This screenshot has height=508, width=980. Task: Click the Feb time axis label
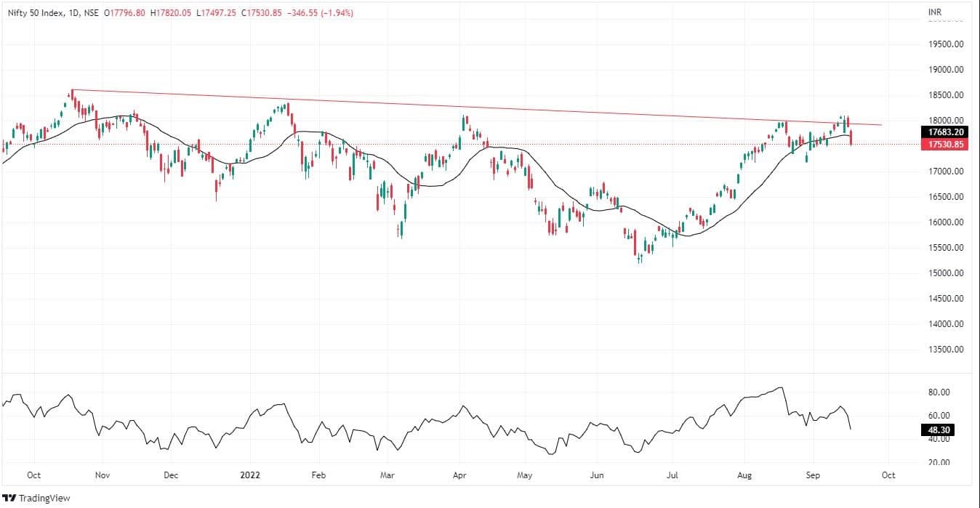click(318, 475)
